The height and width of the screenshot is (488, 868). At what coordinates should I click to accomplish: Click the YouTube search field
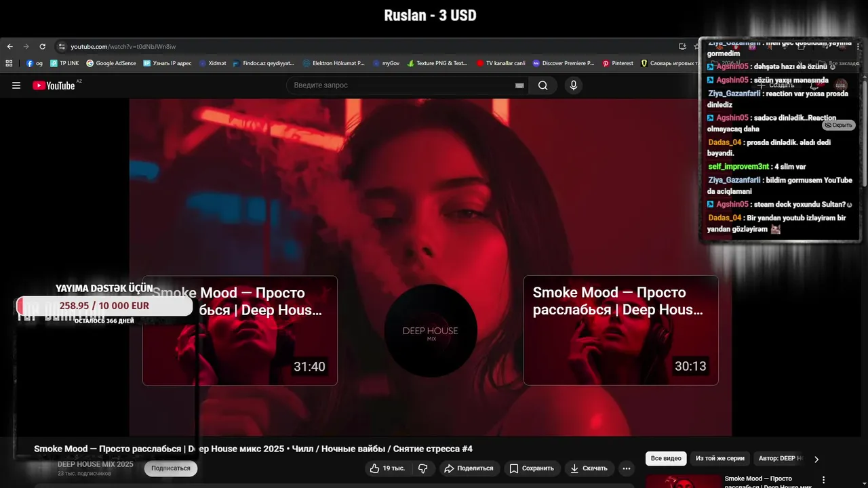[400, 85]
